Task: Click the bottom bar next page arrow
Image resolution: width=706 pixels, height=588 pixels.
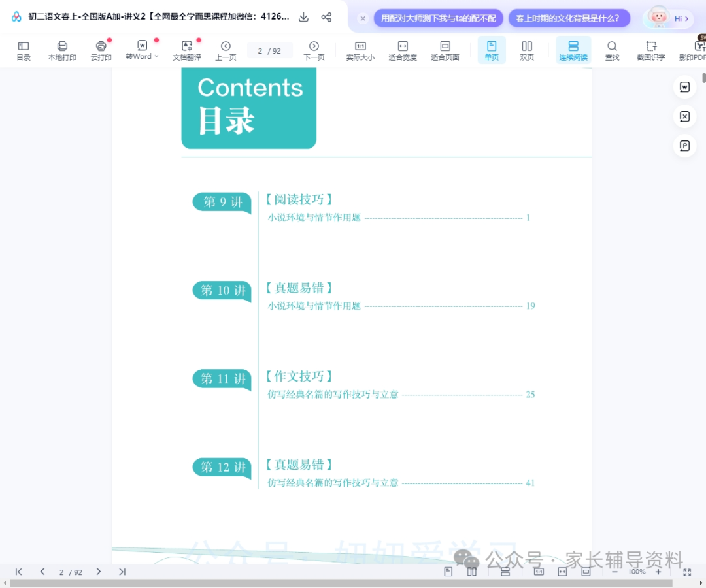Action: pos(98,572)
